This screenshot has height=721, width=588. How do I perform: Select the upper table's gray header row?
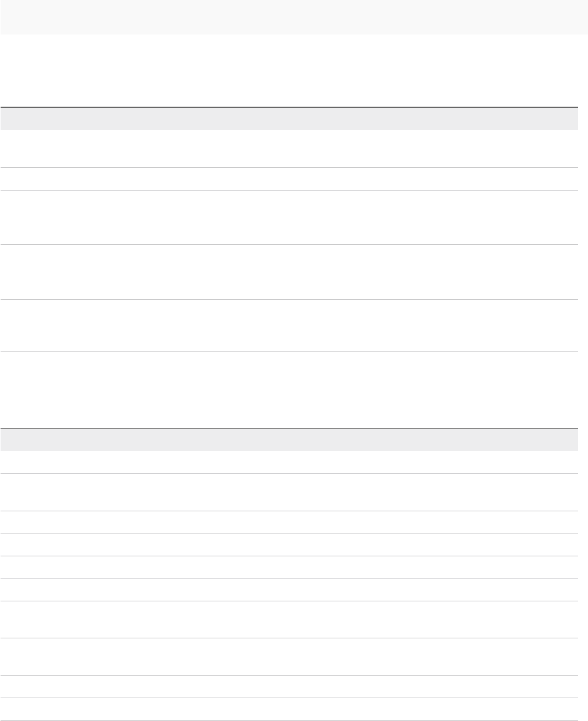pos(289,119)
